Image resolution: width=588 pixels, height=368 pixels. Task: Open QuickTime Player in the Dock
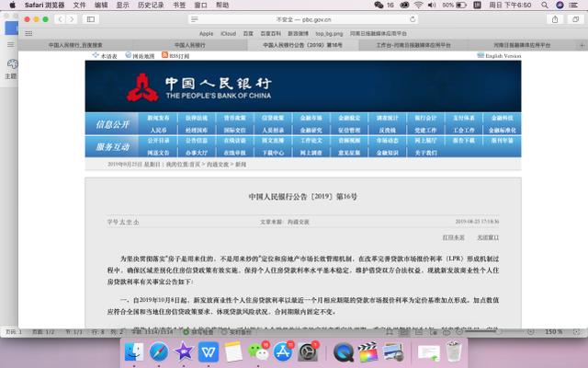[x=343, y=351]
